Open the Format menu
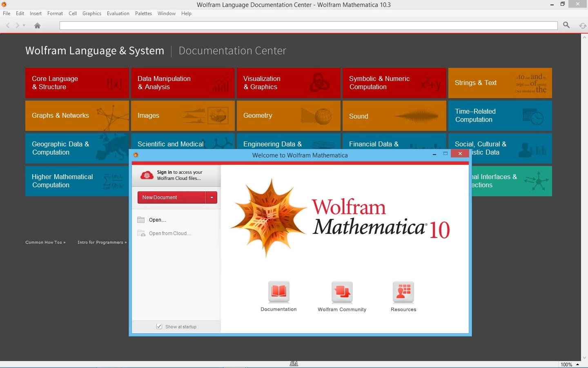588x368 pixels. point(55,13)
